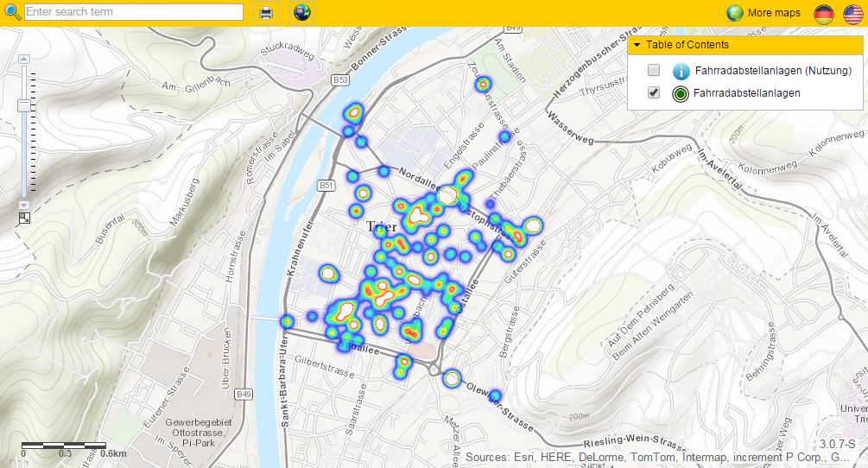Click info icon for Fahrradabstellanlagen (Nutzung)
The image size is (868, 468).
(681, 72)
